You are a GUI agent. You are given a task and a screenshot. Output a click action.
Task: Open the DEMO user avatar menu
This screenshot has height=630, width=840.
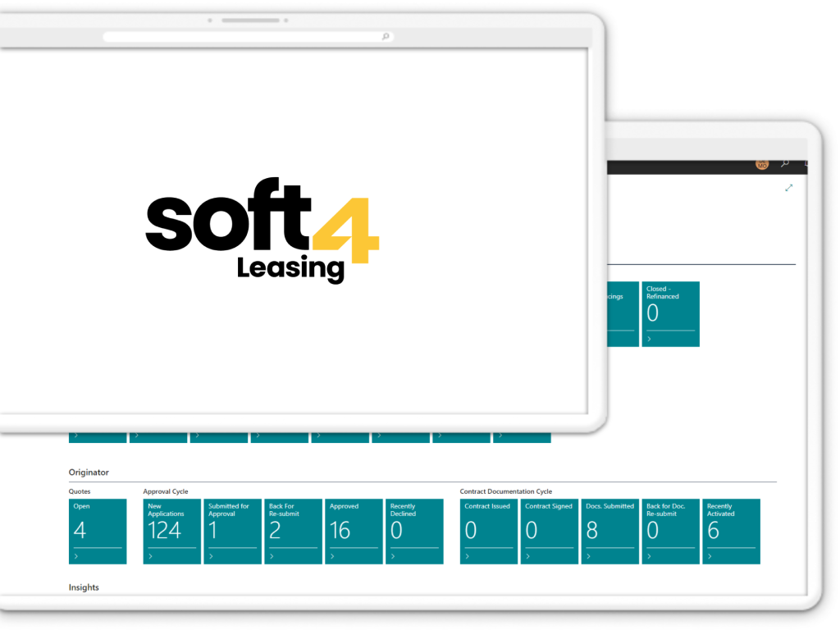click(x=762, y=164)
